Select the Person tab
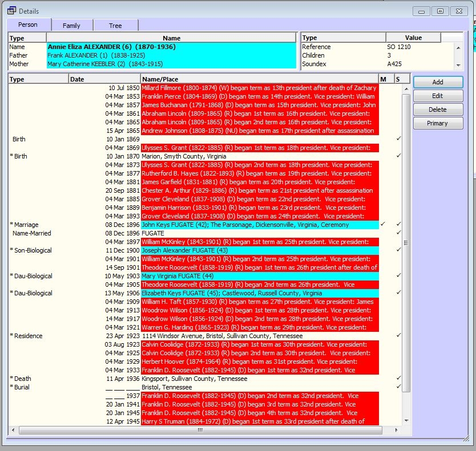 [28, 25]
